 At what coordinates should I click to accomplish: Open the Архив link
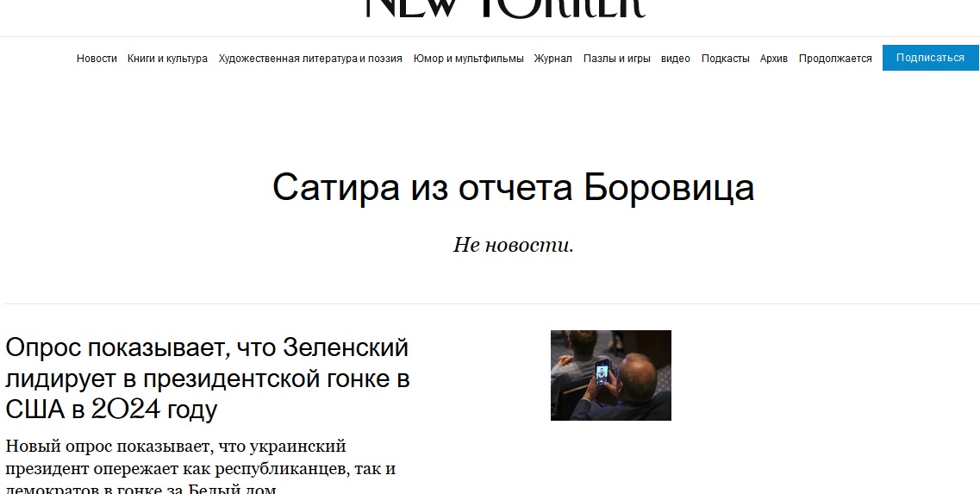point(774,58)
